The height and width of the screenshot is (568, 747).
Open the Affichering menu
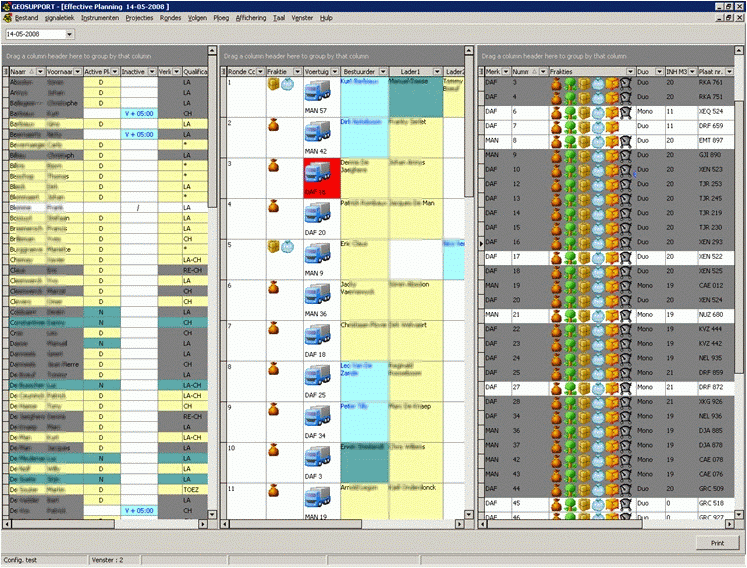[250, 18]
